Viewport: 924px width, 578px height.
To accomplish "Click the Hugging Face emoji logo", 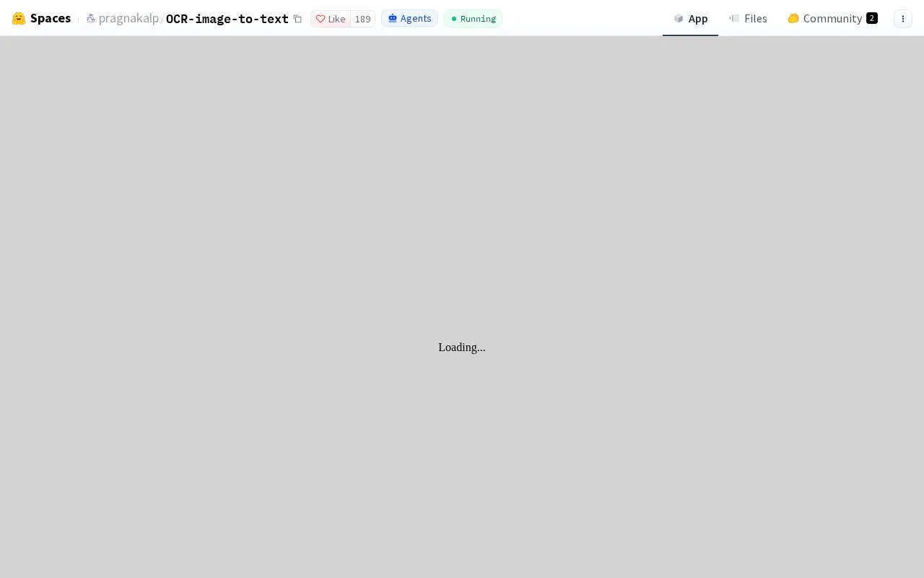I will 19,19.
